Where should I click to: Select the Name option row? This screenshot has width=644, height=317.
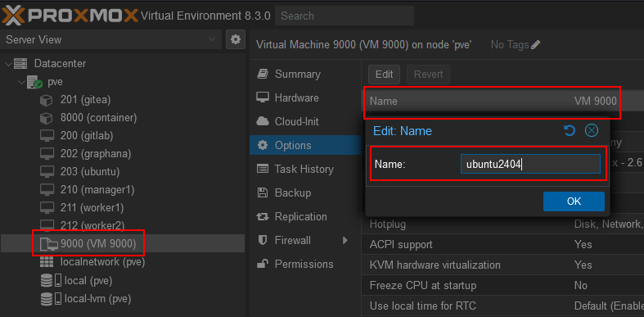click(502, 101)
